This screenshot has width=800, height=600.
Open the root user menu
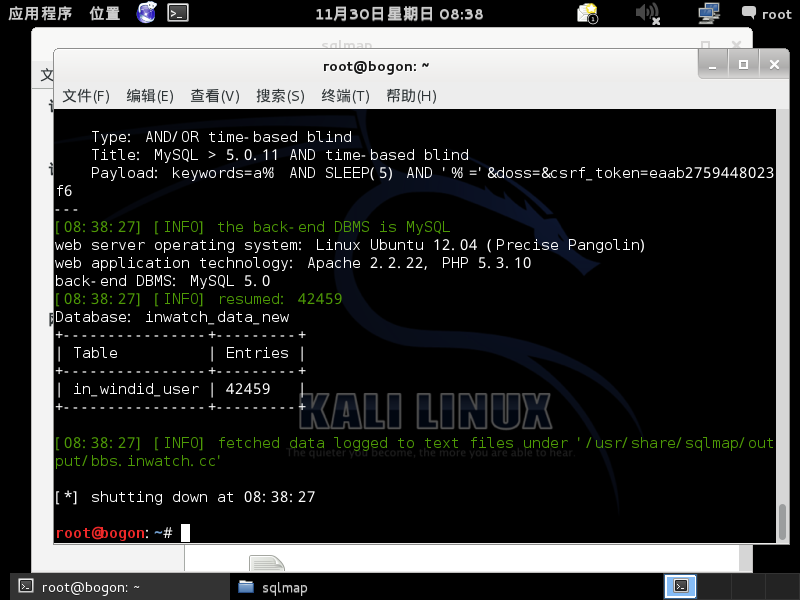point(766,13)
